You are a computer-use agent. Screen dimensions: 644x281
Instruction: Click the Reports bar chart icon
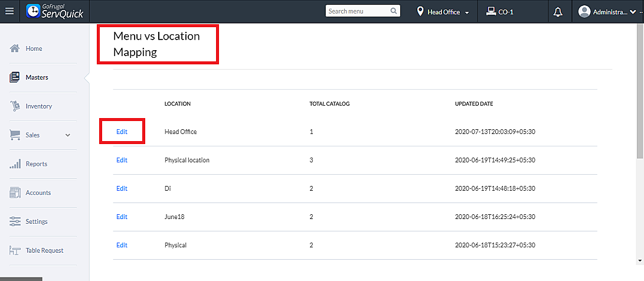(15, 164)
